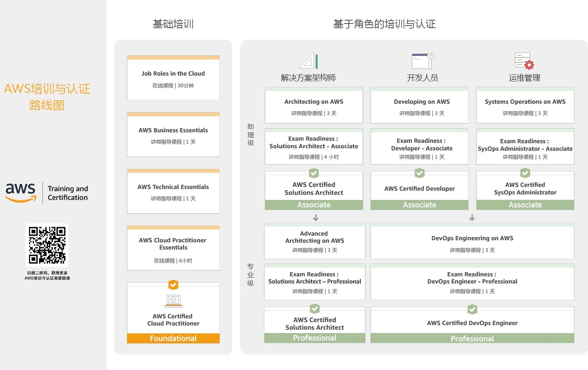Click Associate bar under Certified Solutions Architect
This screenshot has width=588, height=370.
314,205
